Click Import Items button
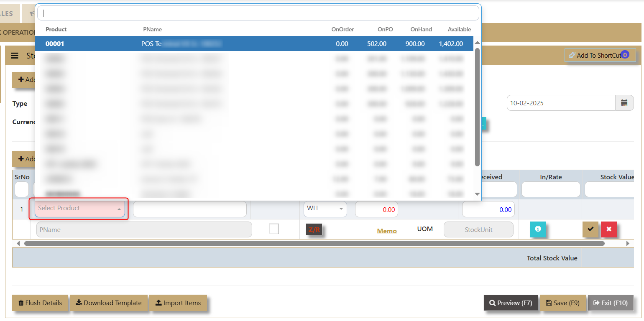 tap(178, 303)
